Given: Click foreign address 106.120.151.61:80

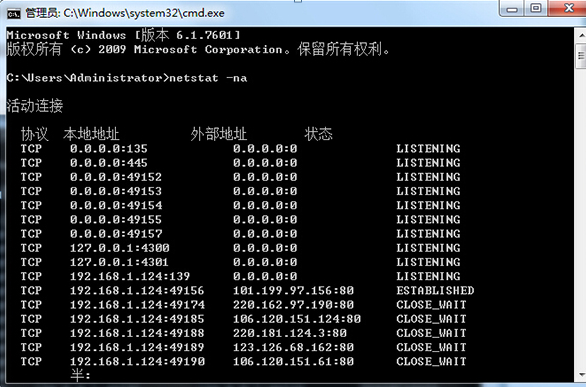Looking at the screenshot, I should [293, 362].
